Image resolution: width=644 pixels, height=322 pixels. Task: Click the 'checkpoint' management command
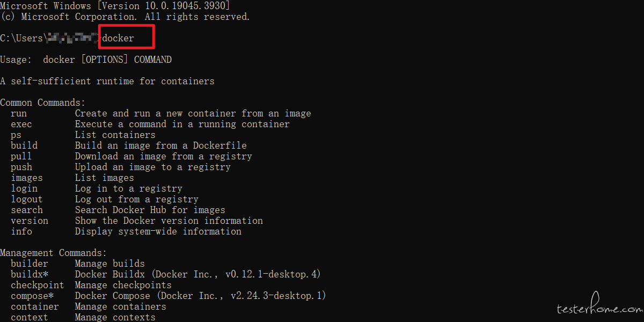click(38, 285)
